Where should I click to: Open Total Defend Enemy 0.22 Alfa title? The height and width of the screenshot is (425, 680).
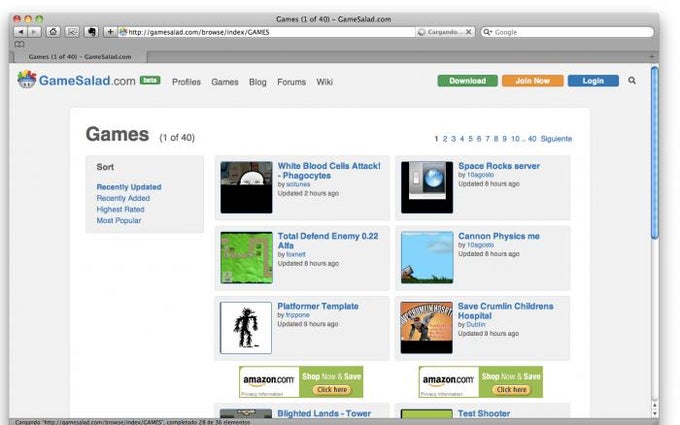327,241
